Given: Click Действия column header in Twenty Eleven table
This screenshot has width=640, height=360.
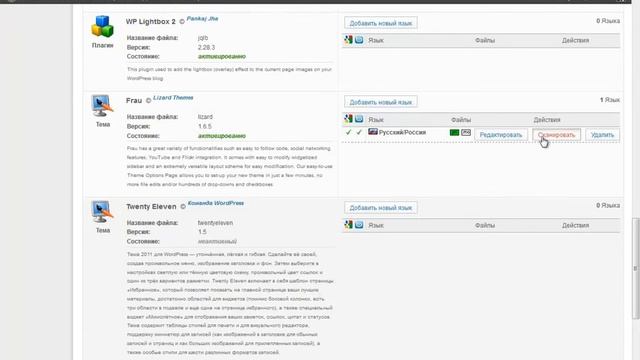Looking at the screenshot, I should point(576,225).
